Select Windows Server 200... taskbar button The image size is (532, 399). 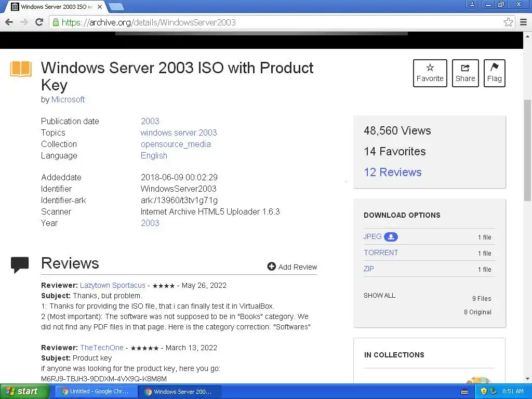[180, 392]
